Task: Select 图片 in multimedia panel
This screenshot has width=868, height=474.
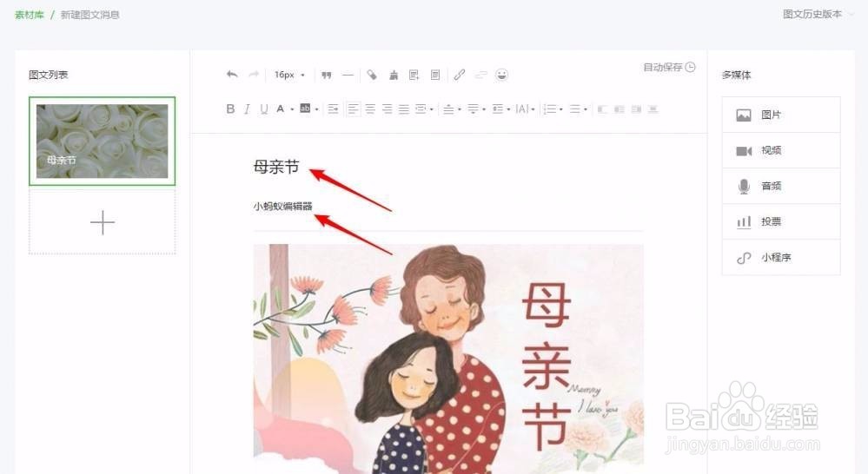Action: 781,115
